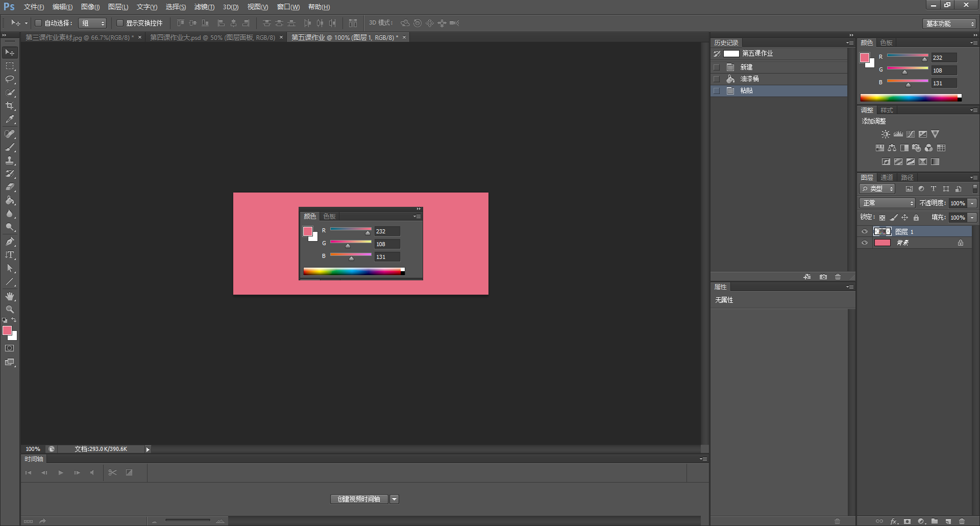Viewport: 980px width, 526px height.
Task: Click the foreground color swatch in toolbox
Action: [7, 331]
